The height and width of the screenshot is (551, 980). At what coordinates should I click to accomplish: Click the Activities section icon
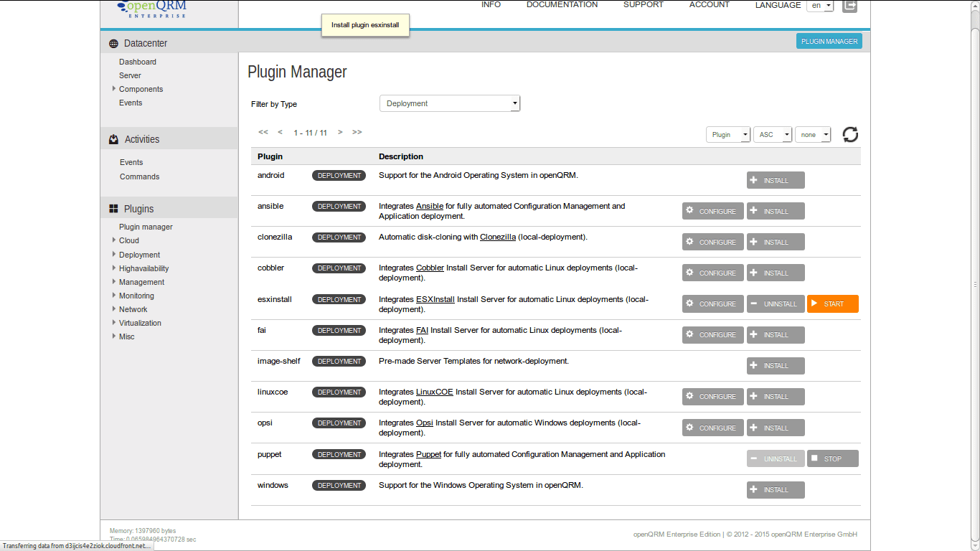pyautogui.click(x=113, y=139)
